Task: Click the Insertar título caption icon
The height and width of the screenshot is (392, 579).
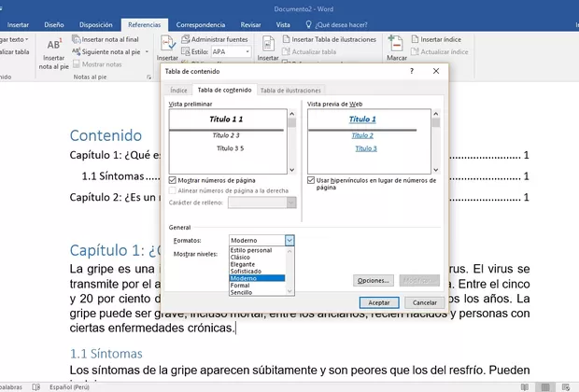Action: 268,44
